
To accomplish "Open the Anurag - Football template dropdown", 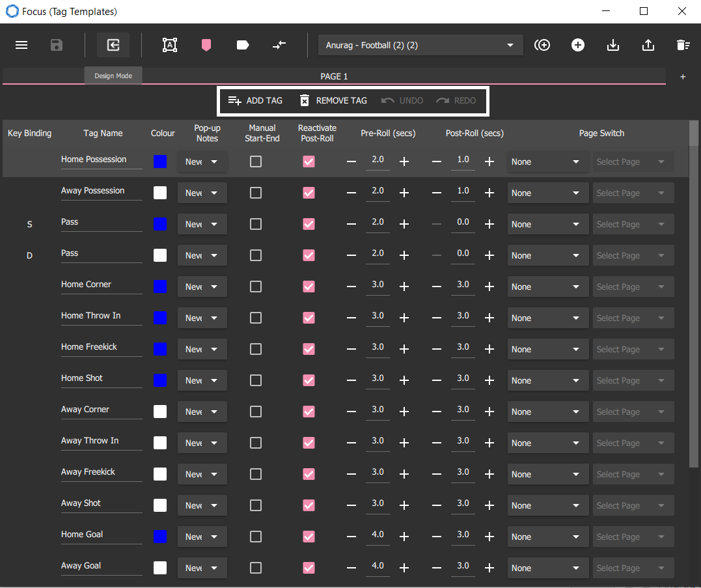I will 420,45.
